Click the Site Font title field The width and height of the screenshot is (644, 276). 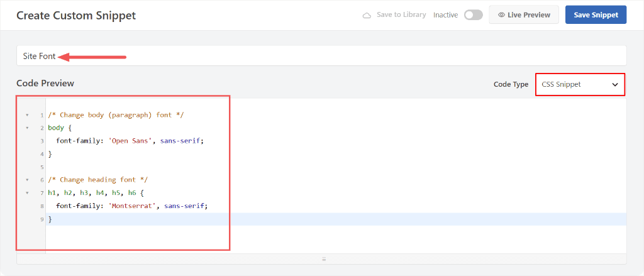(321, 56)
